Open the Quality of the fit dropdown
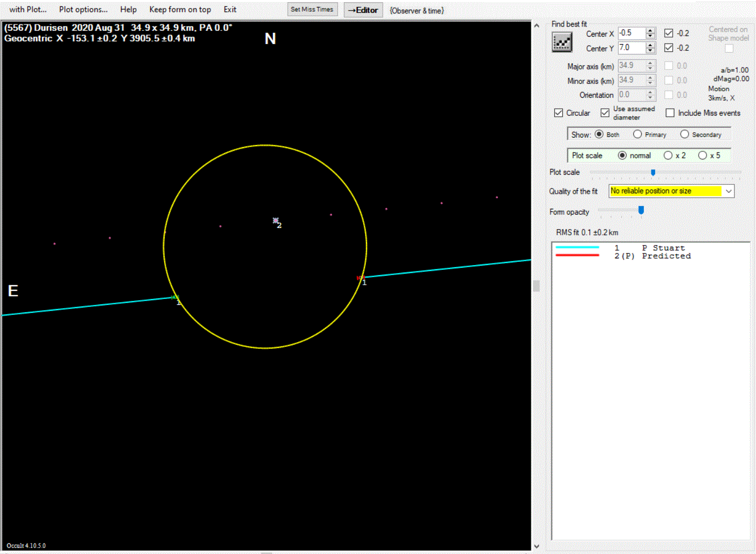This screenshot has height=554, width=756. point(728,191)
